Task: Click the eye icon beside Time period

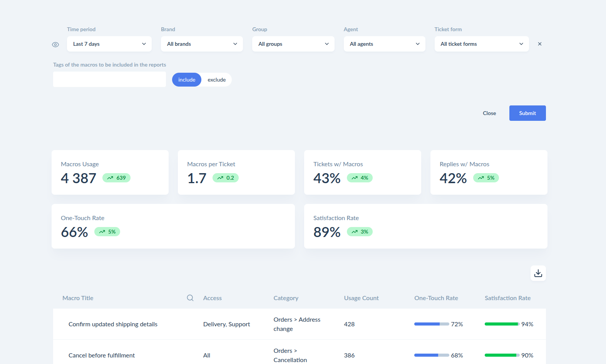Action: (x=55, y=45)
